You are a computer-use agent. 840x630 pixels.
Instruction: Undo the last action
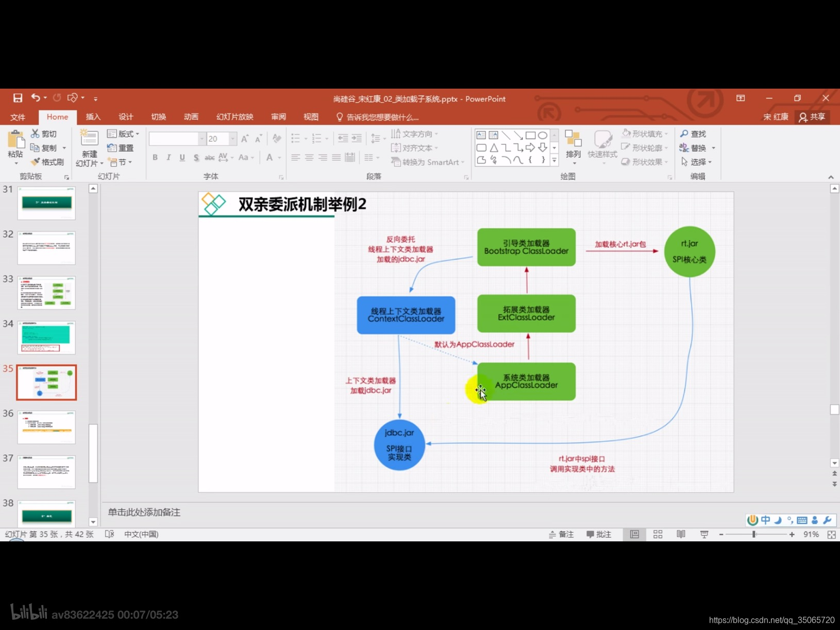pos(35,97)
